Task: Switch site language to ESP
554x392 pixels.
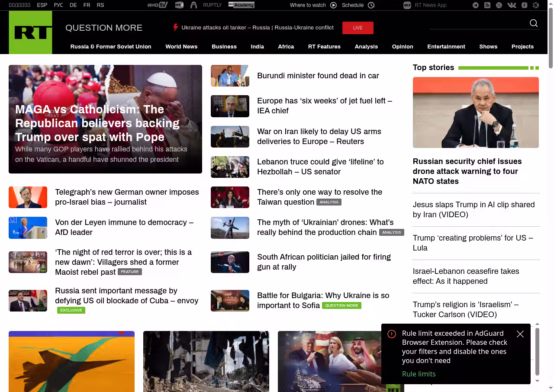Action: tap(42, 5)
